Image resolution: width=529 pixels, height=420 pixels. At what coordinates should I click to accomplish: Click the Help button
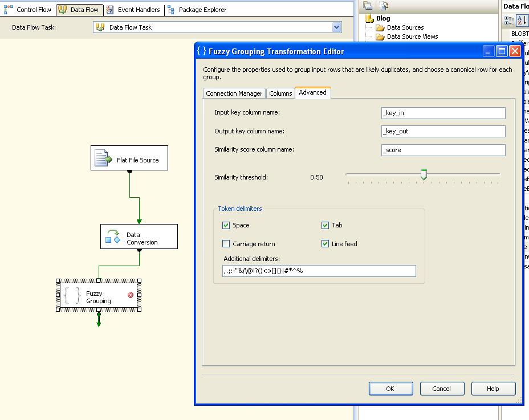pos(493,388)
